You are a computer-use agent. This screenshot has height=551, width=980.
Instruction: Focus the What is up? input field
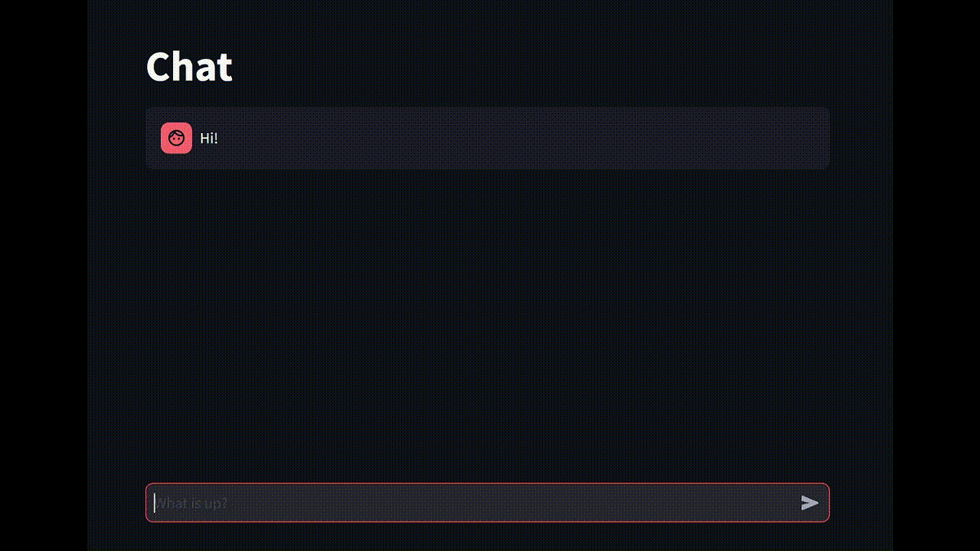pyautogui.click(x=474, y=503)
